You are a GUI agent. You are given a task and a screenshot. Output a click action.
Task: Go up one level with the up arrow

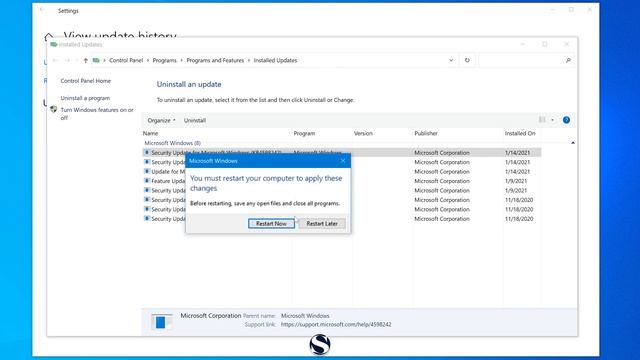pos(85,60)
